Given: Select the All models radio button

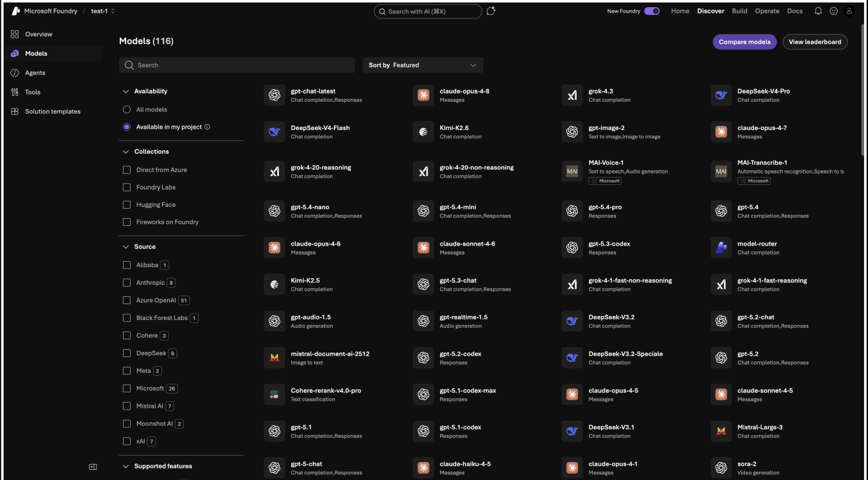Looking at the screenshot, I should point(127,109).
